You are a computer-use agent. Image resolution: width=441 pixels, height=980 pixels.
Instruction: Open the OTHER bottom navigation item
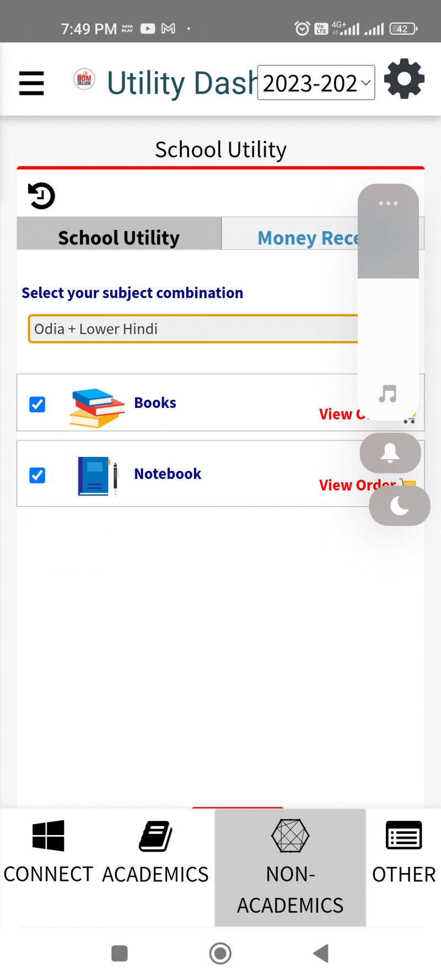pyautogui.click(x=404, y=852)
